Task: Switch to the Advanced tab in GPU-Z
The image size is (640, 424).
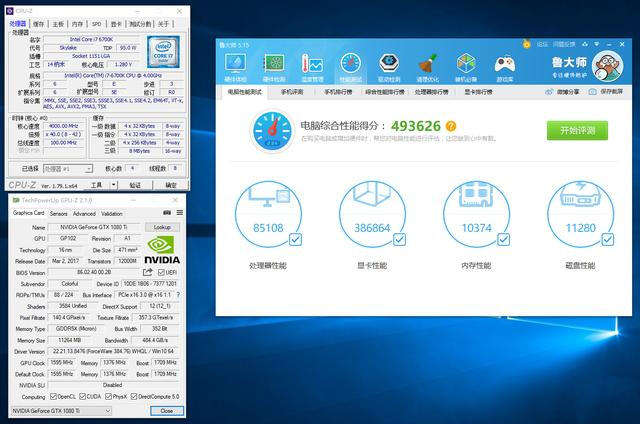Action: tap(84, 213)
